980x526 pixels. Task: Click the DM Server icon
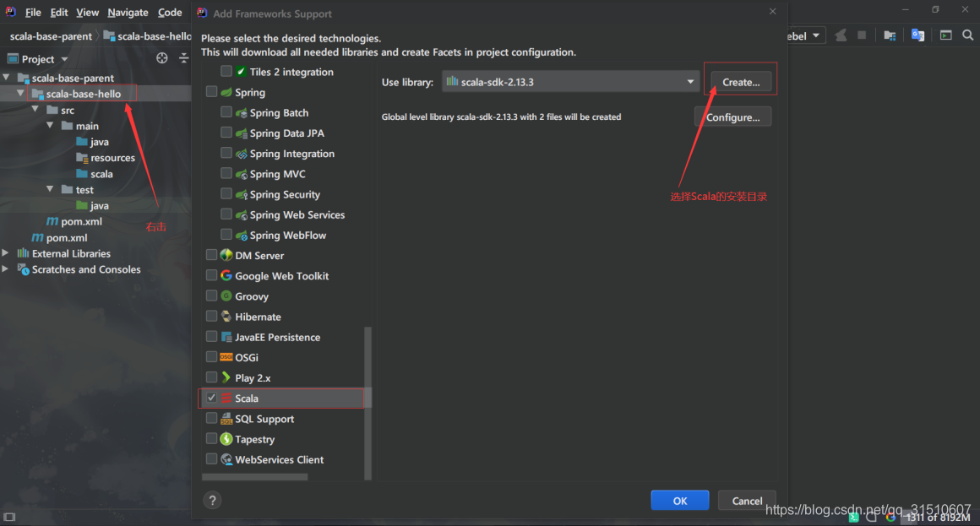pos(226,255)
